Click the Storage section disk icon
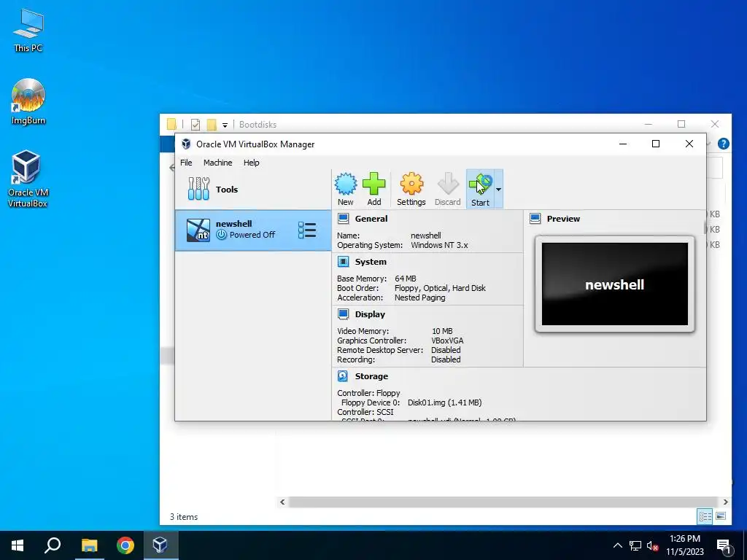747x560 pixels. 343,376
